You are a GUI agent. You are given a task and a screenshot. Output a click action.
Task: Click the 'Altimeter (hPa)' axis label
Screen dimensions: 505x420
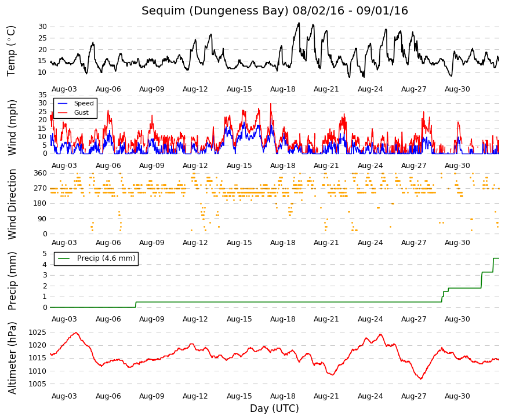pos(12,358)
